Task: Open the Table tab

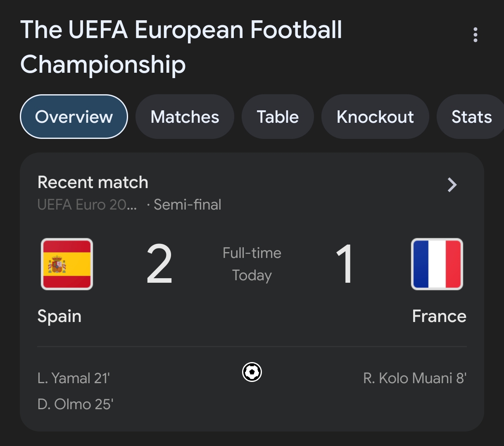Action: (278, 117)
